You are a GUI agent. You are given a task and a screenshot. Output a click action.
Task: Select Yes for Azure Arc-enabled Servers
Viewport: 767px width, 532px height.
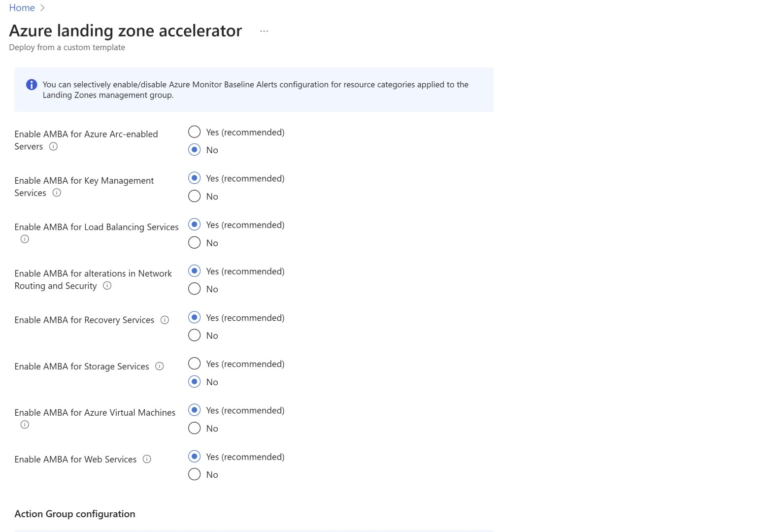tap(195, 132)
